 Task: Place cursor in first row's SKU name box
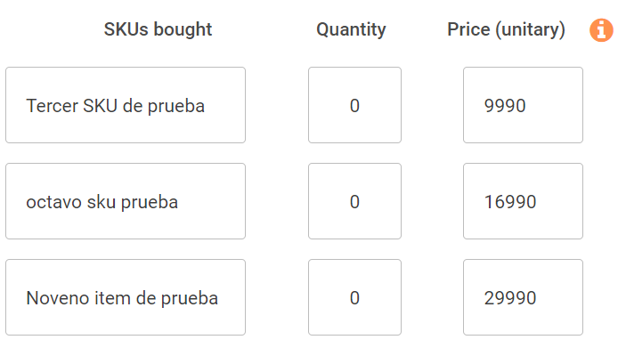(126, 105)
